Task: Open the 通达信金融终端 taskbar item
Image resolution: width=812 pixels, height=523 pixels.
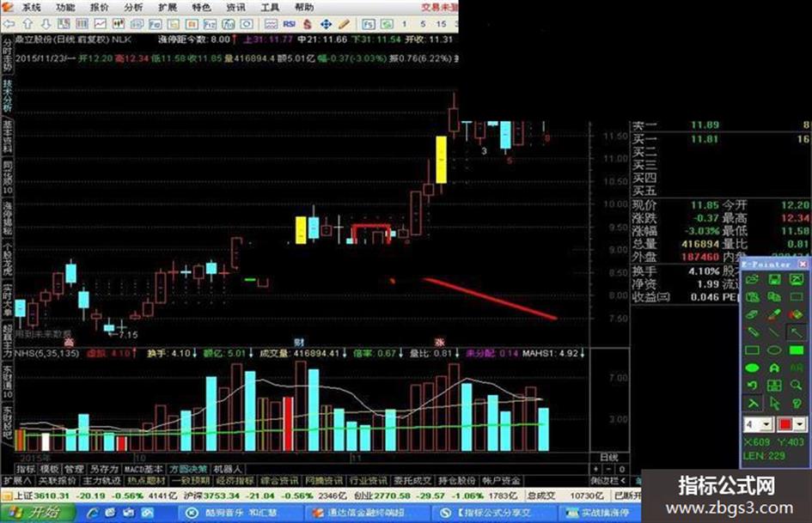Action: 367,514
